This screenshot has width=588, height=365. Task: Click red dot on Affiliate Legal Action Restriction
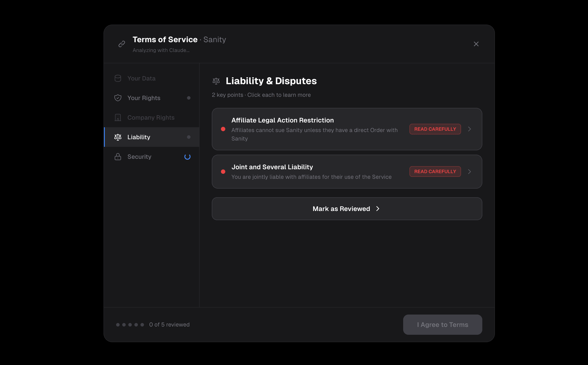click(223, 129)
